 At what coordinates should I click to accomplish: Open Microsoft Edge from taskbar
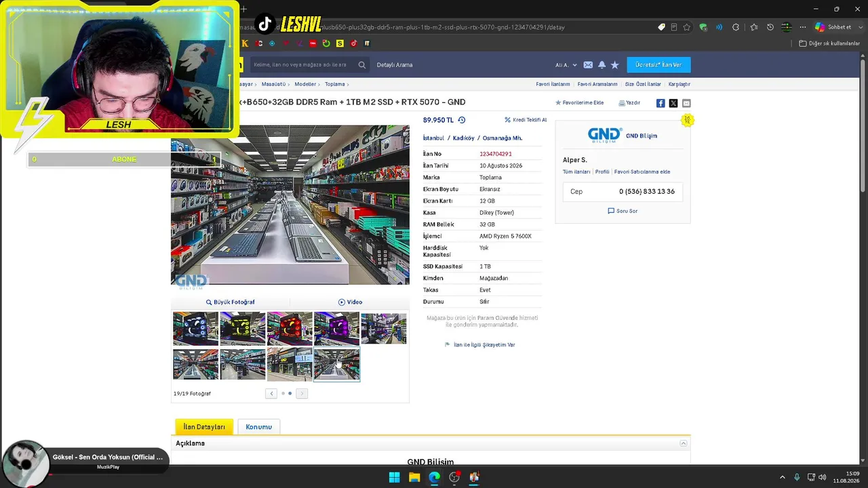coord(434,477)
